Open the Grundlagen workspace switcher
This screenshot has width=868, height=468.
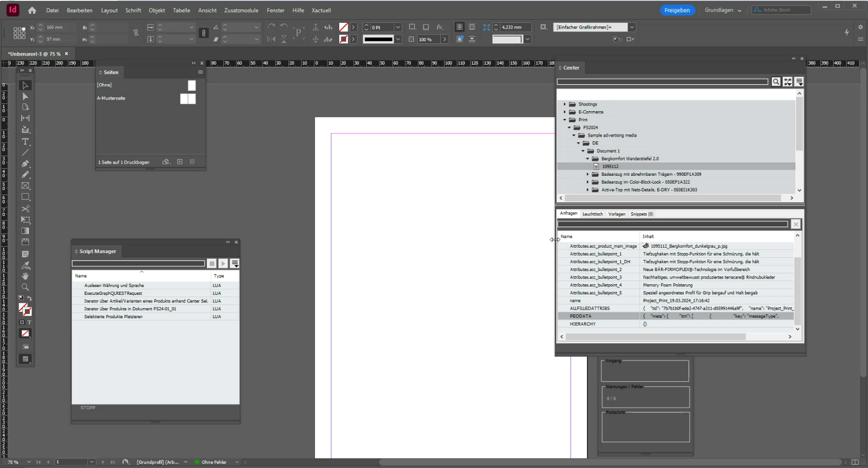[722, 10]
